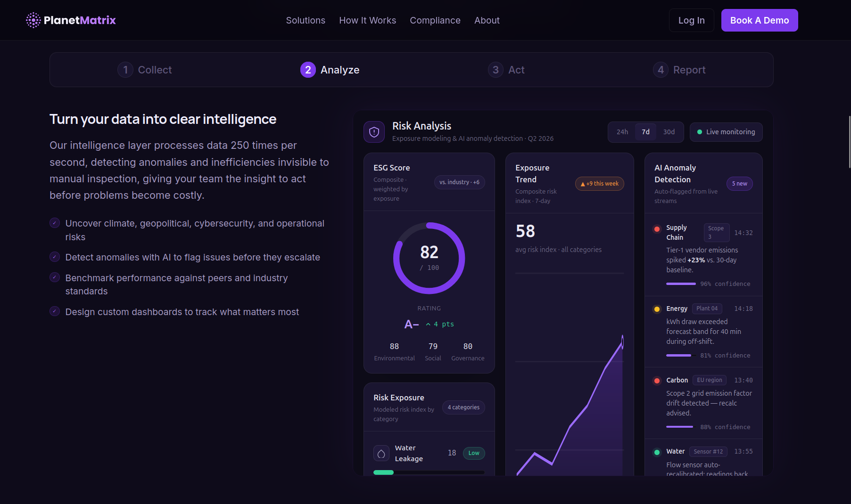Click the 14:32 timestamp
The width and height of the screenshot is (851, 504).
point(744,233)
